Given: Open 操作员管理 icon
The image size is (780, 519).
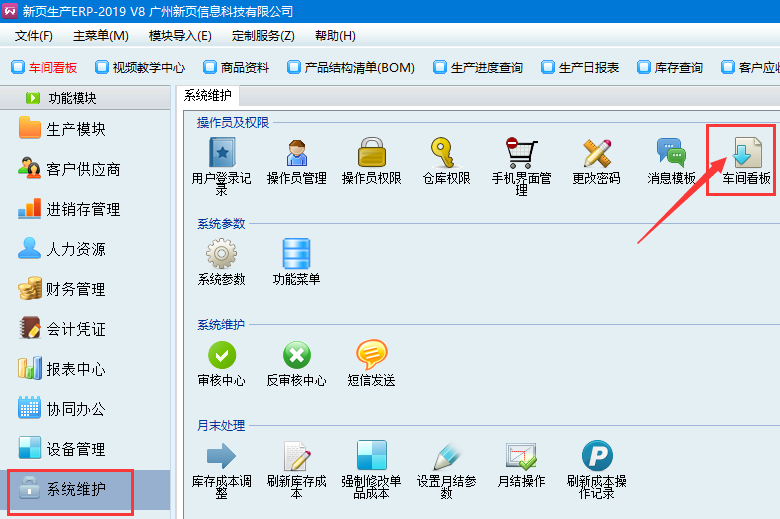Looking at the screenshot, I should [x=297, y=153].
